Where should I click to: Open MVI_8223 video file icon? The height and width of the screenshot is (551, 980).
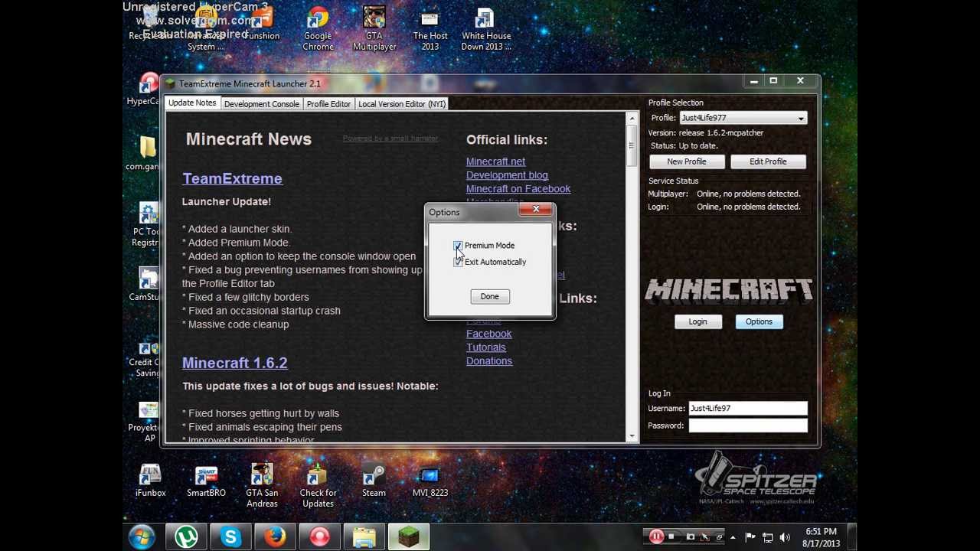[x=430, y=481]
